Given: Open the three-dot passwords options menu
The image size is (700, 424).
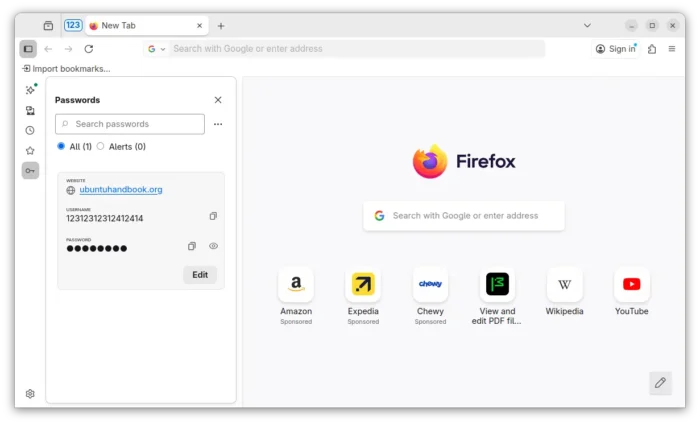Looking at the screenshot, I should pos(218,124).
